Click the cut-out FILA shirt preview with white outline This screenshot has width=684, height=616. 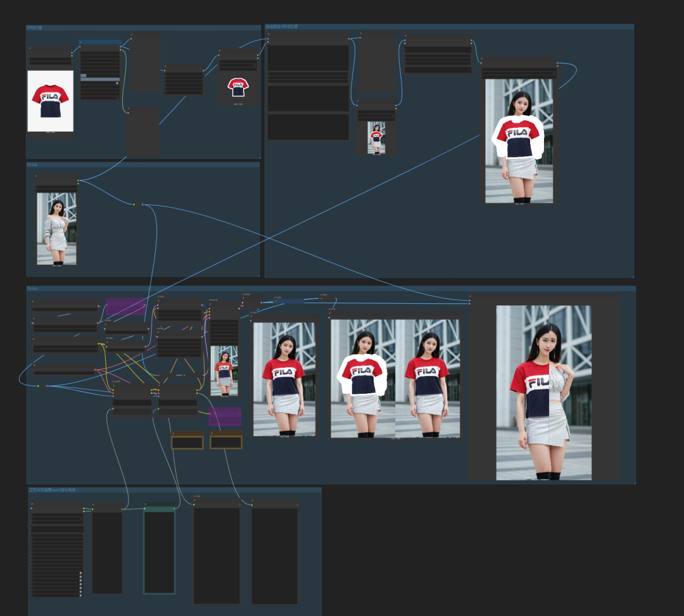pos(238,89)
